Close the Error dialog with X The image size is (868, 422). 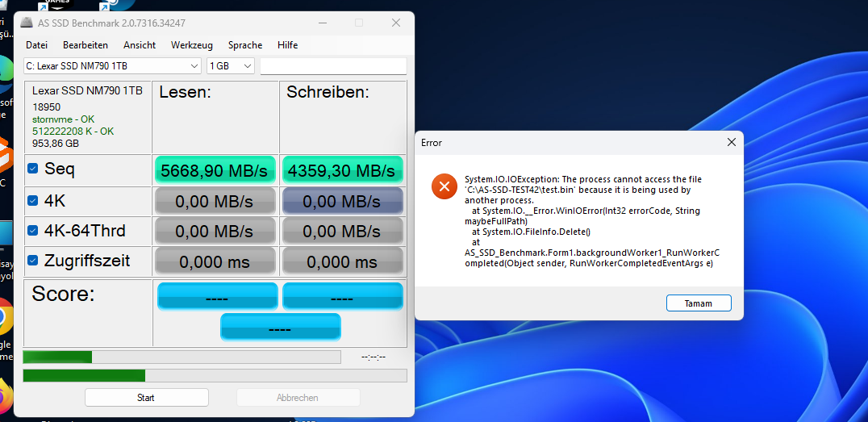coord(732,142)
